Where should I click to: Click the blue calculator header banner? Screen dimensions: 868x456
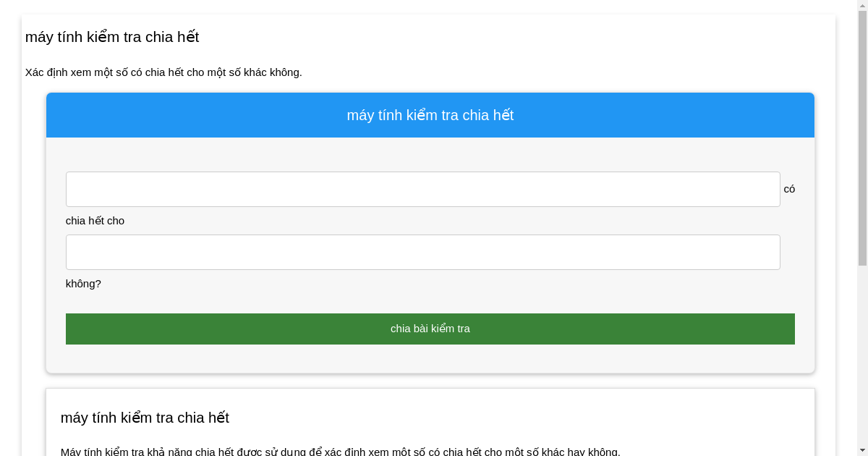[x=430, y=114]
